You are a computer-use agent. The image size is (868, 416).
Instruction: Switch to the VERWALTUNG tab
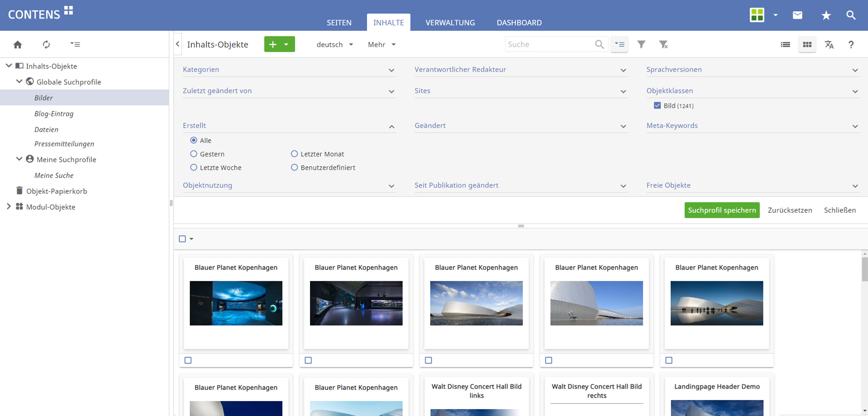[x=450, y=22]
